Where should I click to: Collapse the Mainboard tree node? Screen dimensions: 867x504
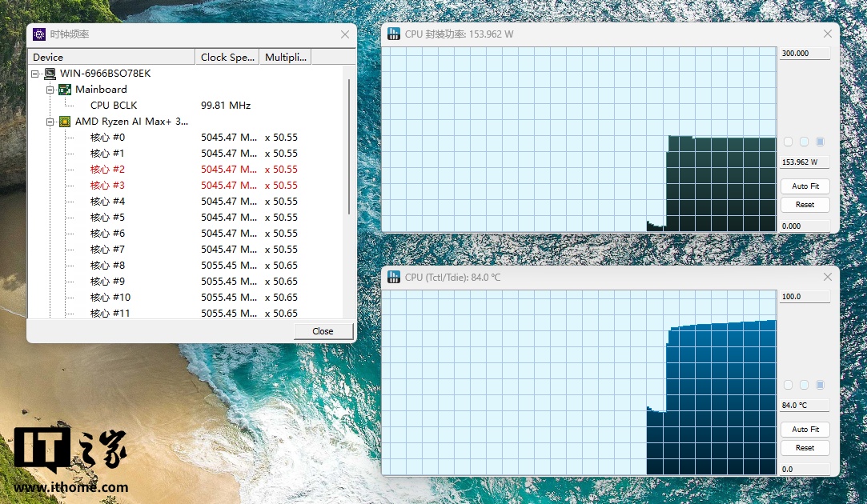pyautogui.click(x=50, y=90)
